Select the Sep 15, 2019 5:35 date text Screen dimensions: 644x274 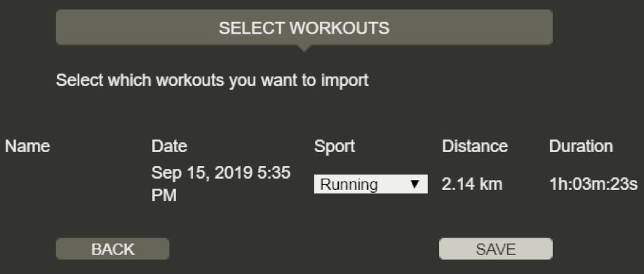[x=221, y=172]
